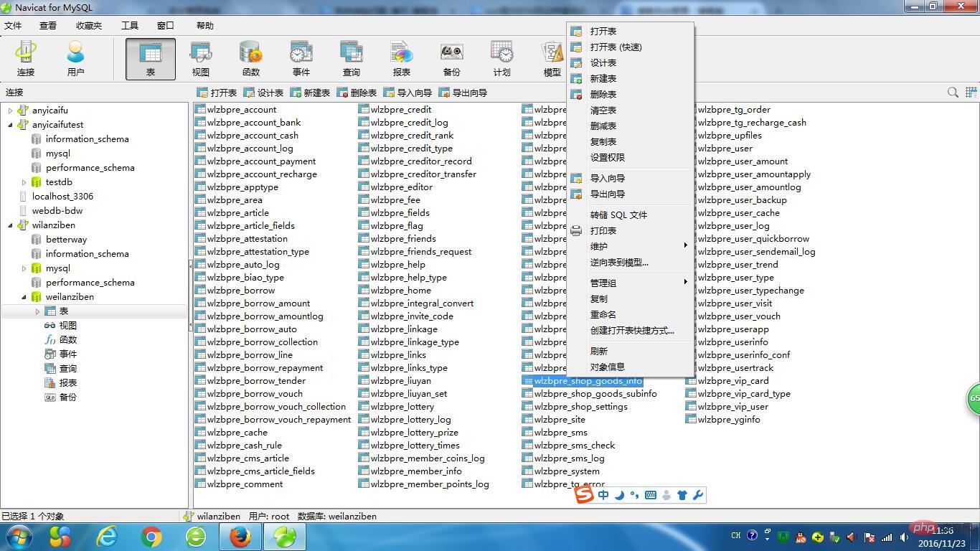
Task: Open the 窗口 menu
Action: click(166, 25)
